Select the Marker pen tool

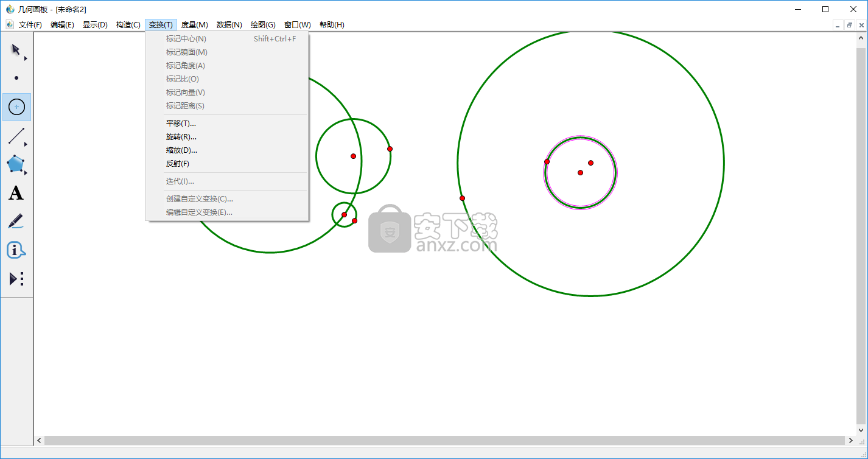(16, 222)
